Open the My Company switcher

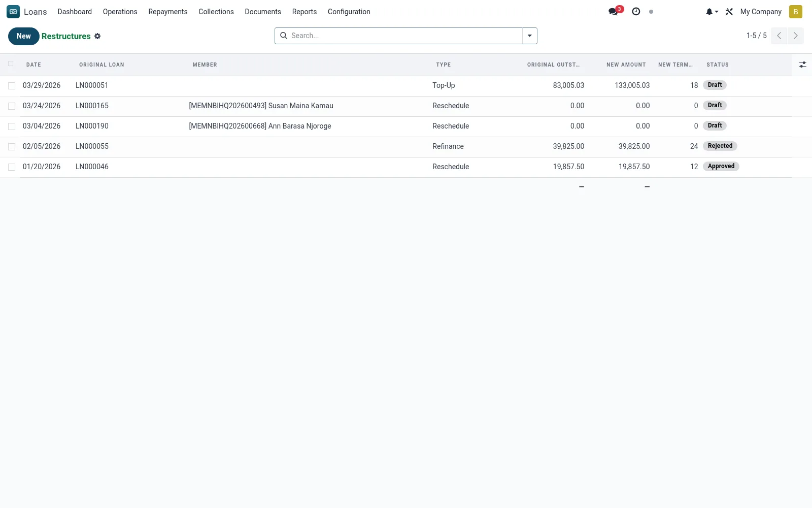tap(761, 12)
